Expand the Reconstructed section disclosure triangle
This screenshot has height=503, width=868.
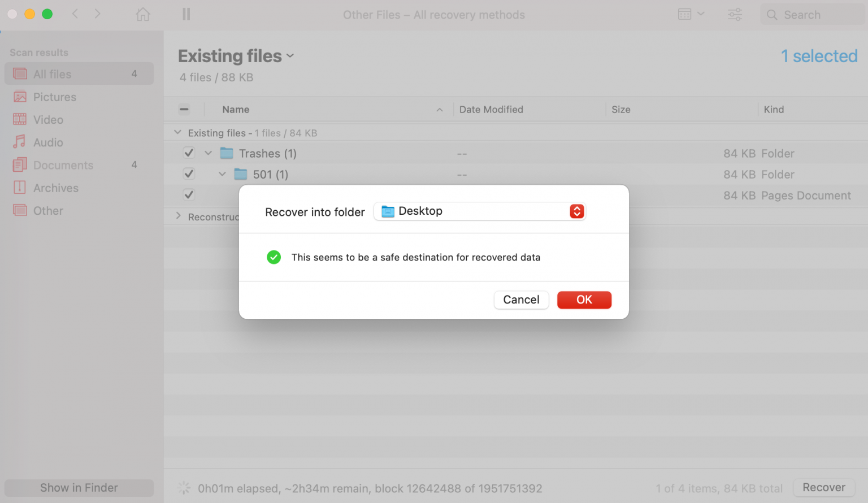point(177,215)
